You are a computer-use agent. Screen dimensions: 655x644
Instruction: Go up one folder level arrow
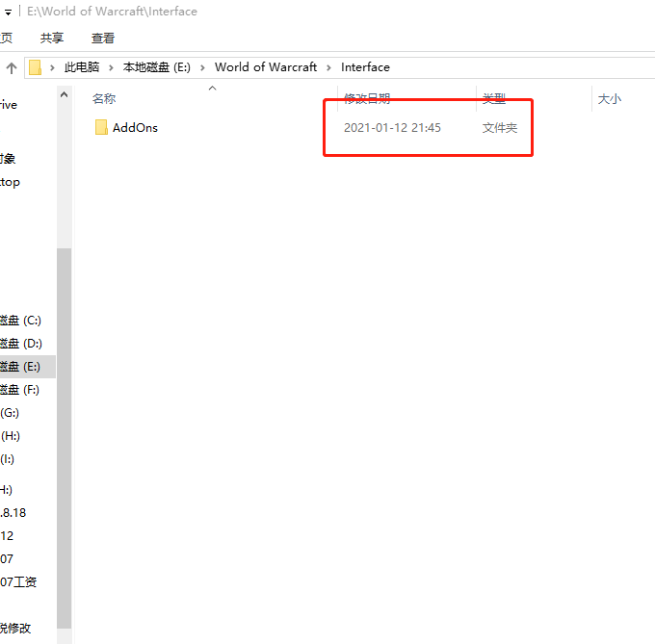click(x=12, y=67)
